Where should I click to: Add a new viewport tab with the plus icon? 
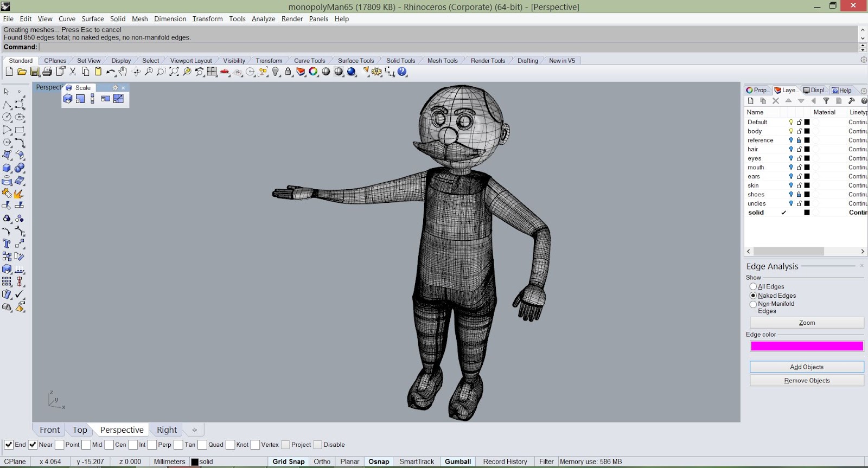(x=194, y=430)
